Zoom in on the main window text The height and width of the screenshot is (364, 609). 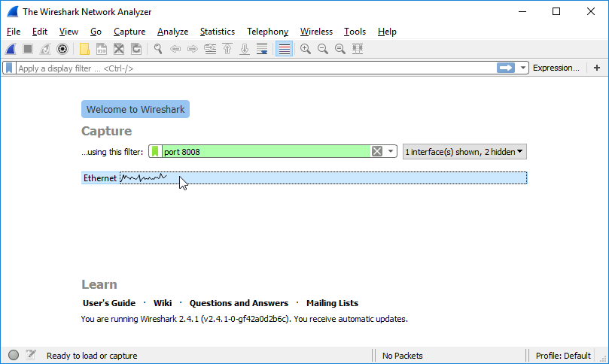coord(306,49)
